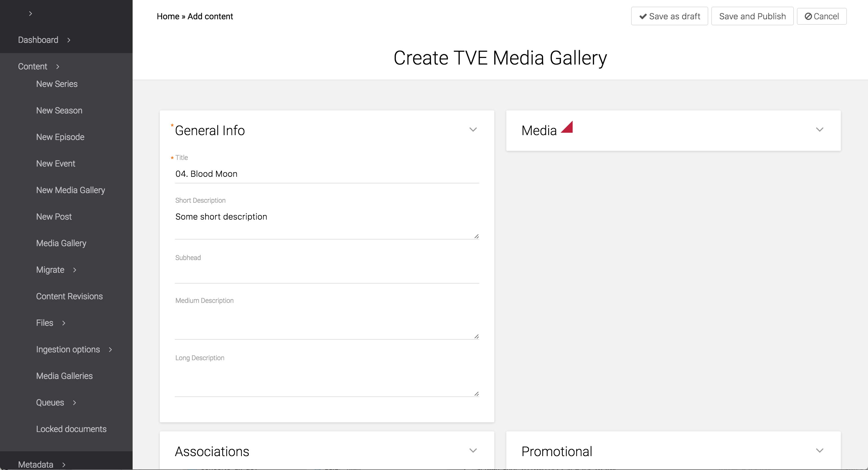
Task: Expand the Migrate submenu arrow
Action: [74, 270]
